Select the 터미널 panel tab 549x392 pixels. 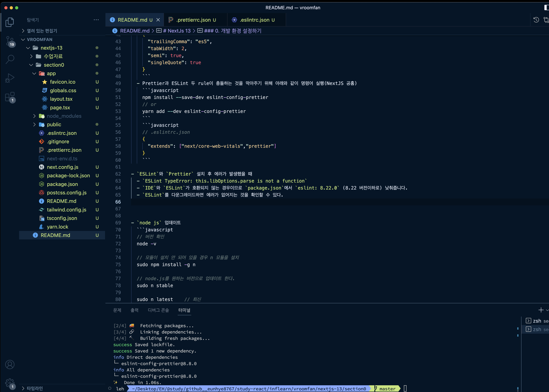[x=184, y=310]
